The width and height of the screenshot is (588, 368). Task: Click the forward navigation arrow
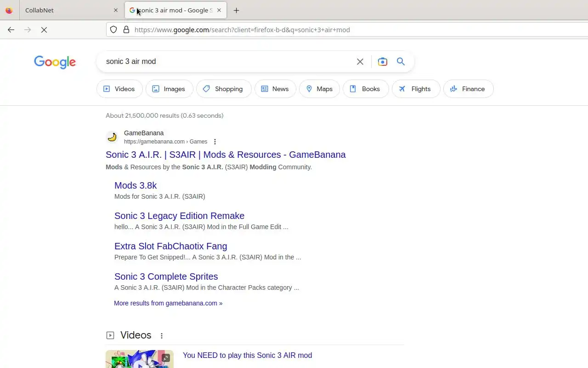pyautogui.click(x=28, y=29)
